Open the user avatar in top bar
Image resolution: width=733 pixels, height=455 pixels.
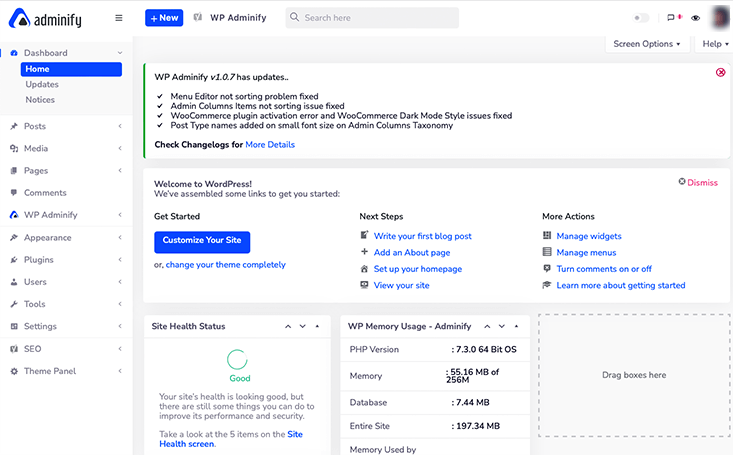click(x=720, y=18)
